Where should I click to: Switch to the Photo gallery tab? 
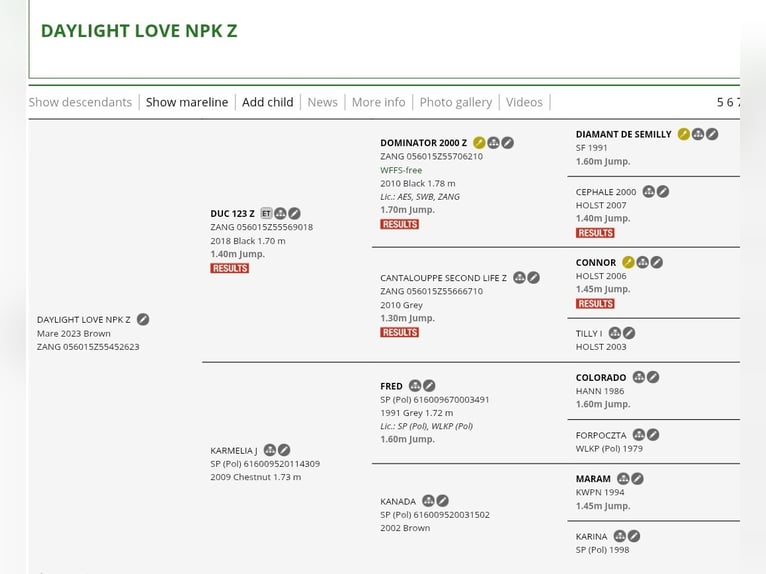tap(456, 102)
